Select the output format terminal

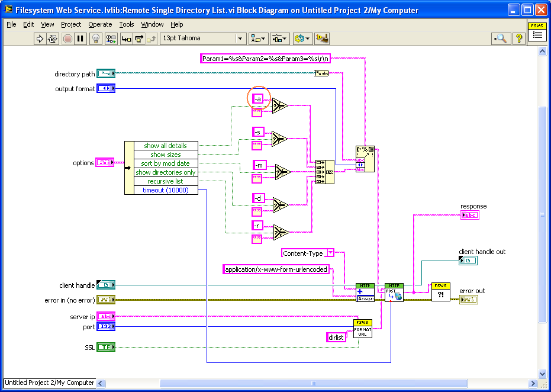[106, 88]
